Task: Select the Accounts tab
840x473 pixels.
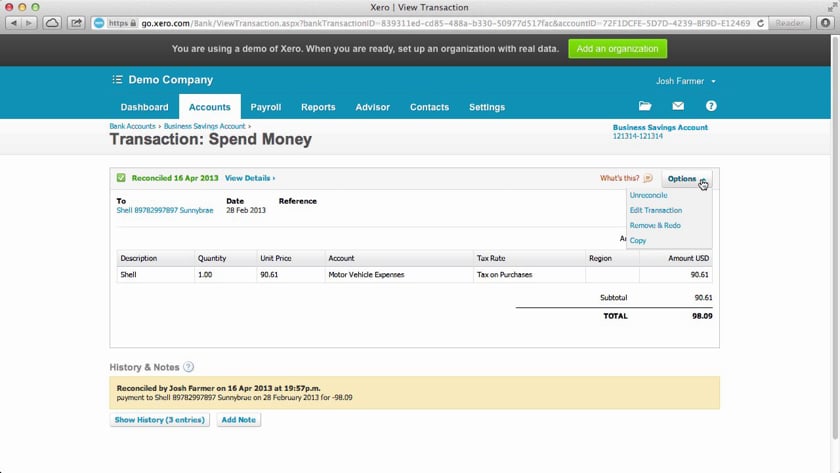Action: tap(209, 107)
